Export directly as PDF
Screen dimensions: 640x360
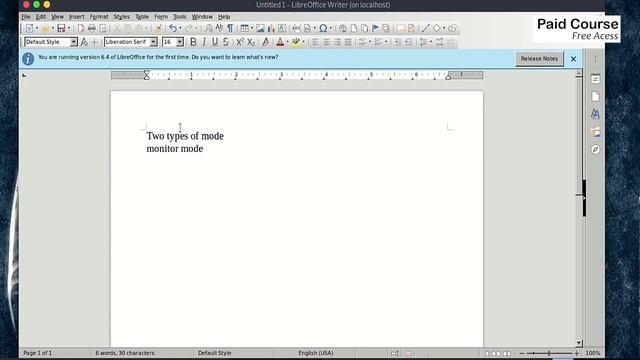click(81, 28)
